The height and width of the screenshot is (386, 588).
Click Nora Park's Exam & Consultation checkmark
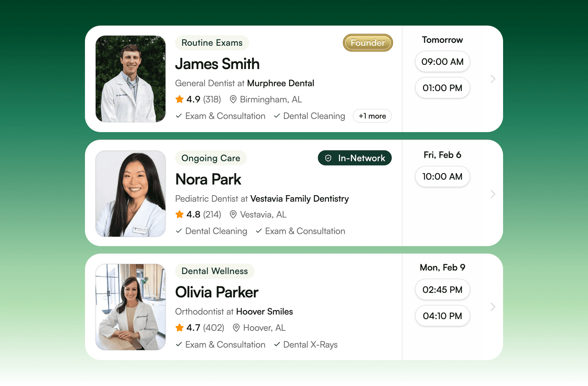tap(259, 231)
